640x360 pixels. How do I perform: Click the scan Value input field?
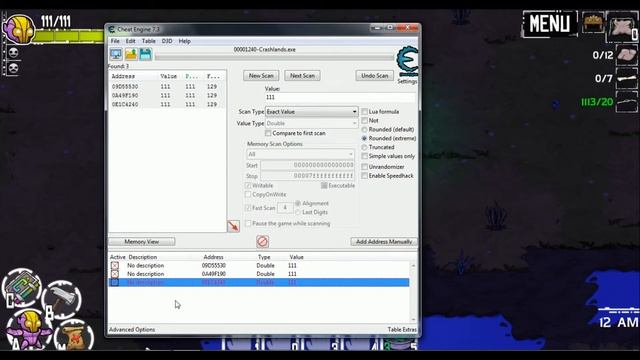340,97
